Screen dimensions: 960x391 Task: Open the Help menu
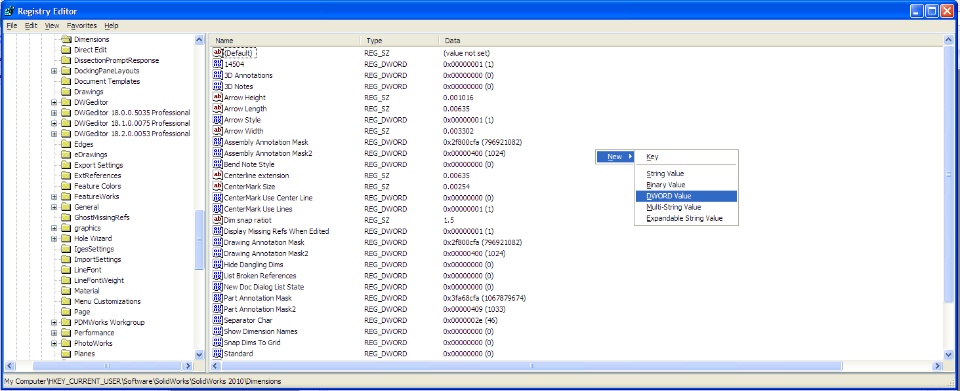(x=111, y=26)
